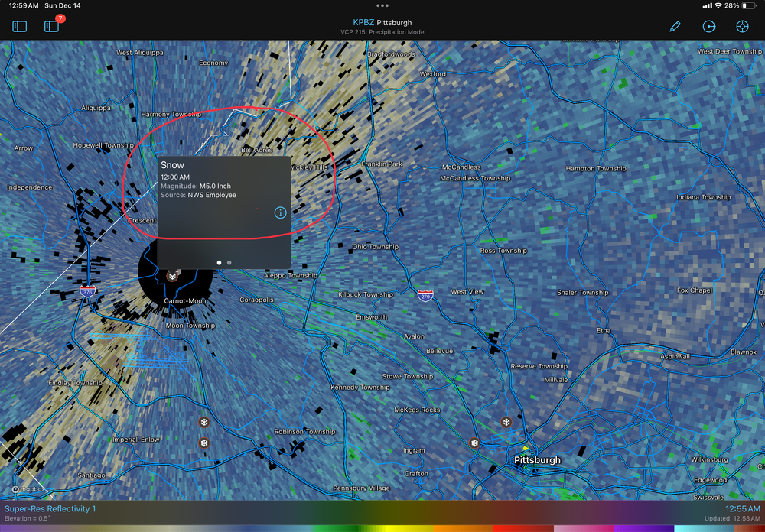Screen dimensions: 765x532
Task: Select snow marker below Reserve Township
Action: click(506, 422)
